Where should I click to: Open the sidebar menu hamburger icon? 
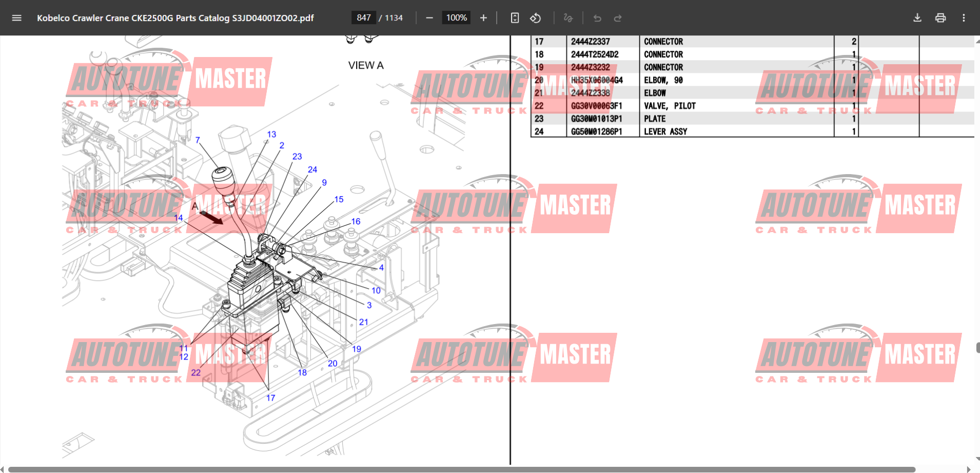(16, 18)
